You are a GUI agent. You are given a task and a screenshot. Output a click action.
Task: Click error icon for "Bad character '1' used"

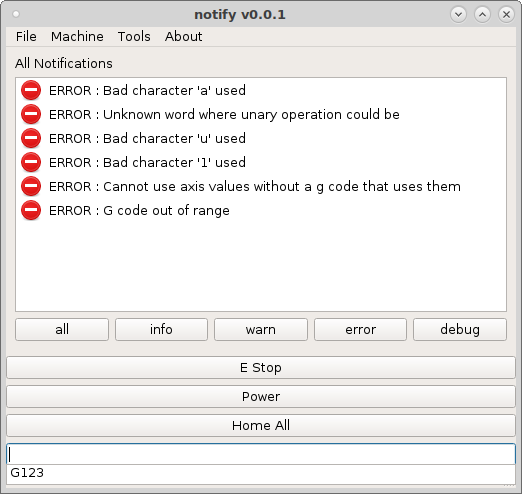[31, 162]
